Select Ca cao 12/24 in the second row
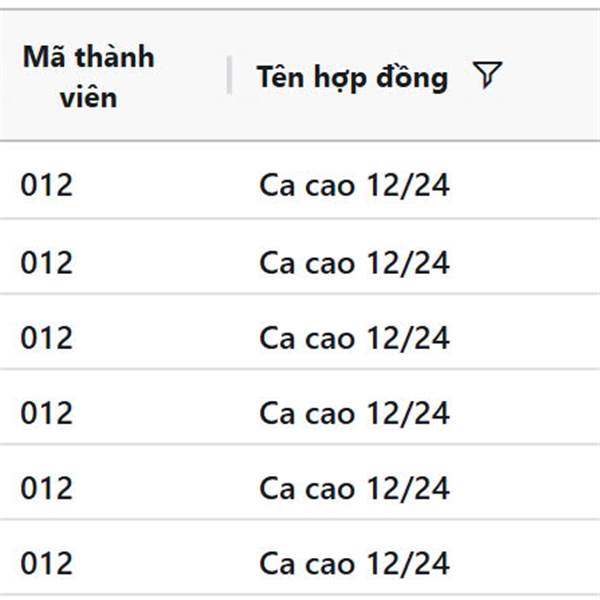 coord(354,262)
